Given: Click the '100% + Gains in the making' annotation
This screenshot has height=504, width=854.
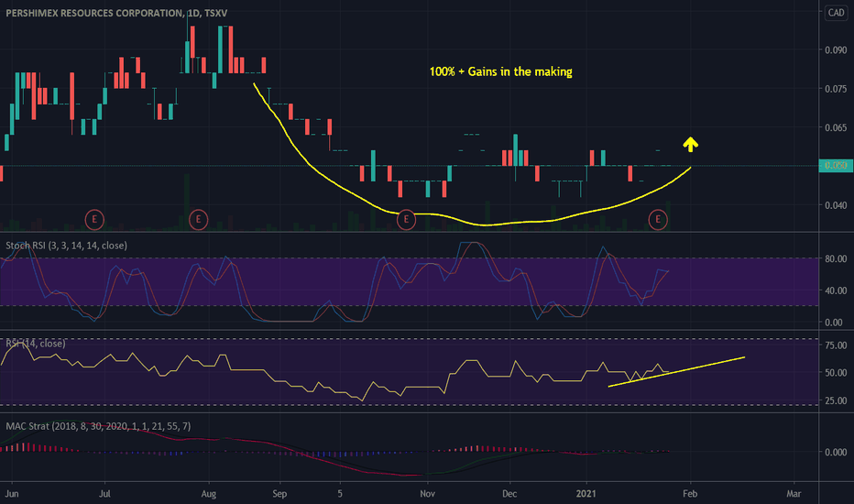Looking at the screenshot, I should pyautogui.click(x=501, y=71).
